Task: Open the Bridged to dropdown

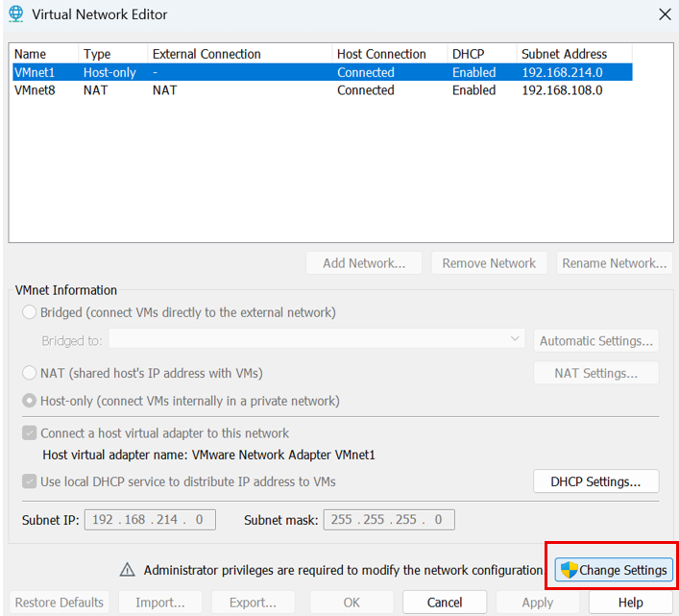Action: tap(317, 339)
